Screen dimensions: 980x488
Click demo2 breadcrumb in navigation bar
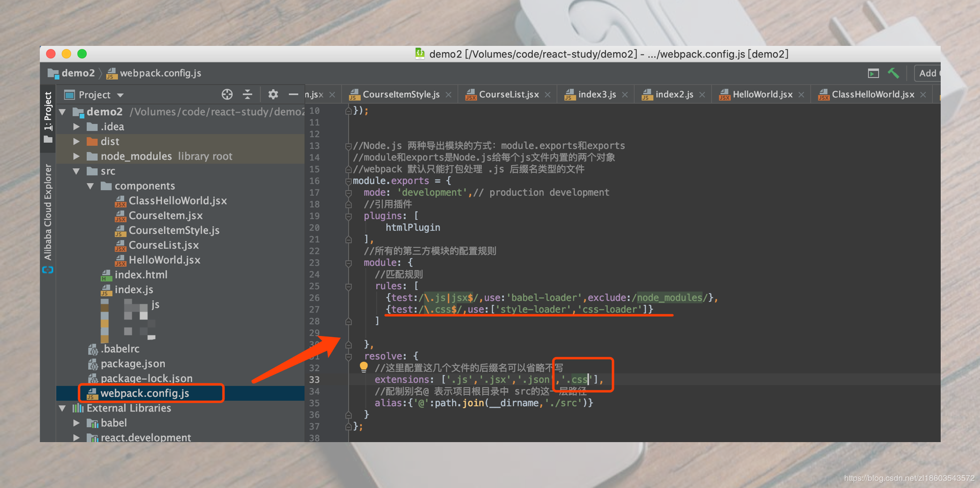pyautogui.click(x=71, y=73)
